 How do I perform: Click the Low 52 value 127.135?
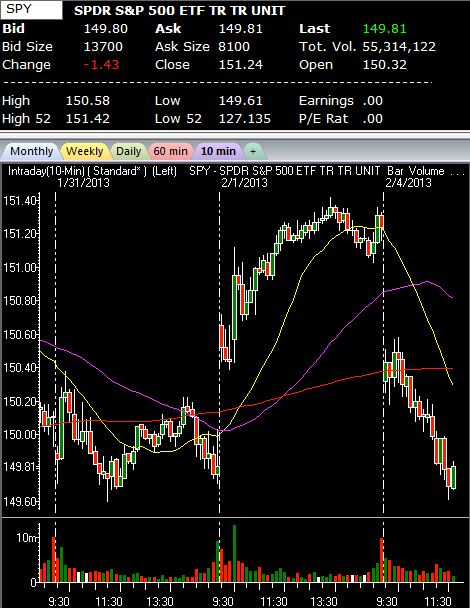[x=245, y=119]
